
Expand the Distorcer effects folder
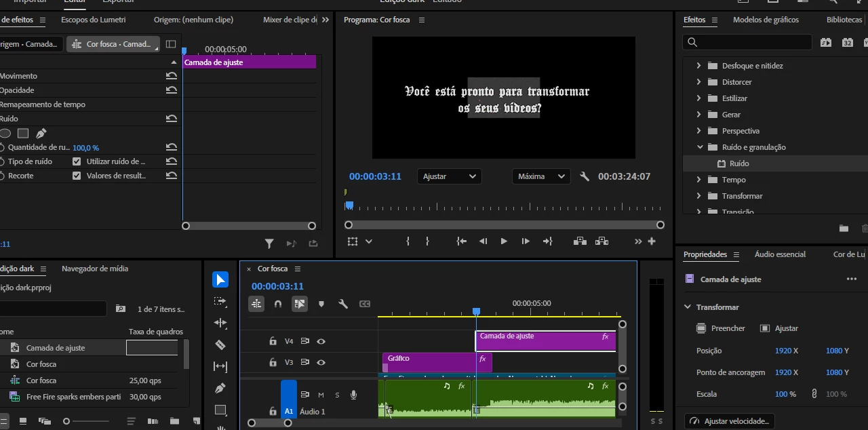click(699, 82)
